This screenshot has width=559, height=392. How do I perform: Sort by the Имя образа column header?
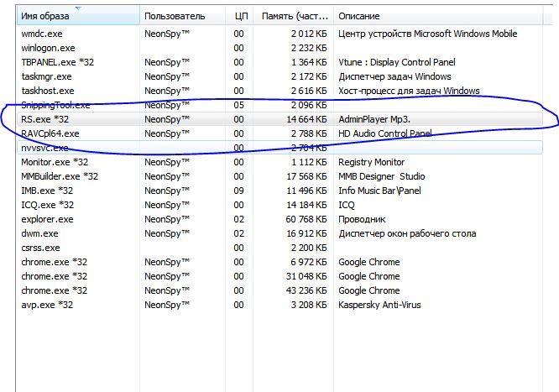(x=78, y=16)
